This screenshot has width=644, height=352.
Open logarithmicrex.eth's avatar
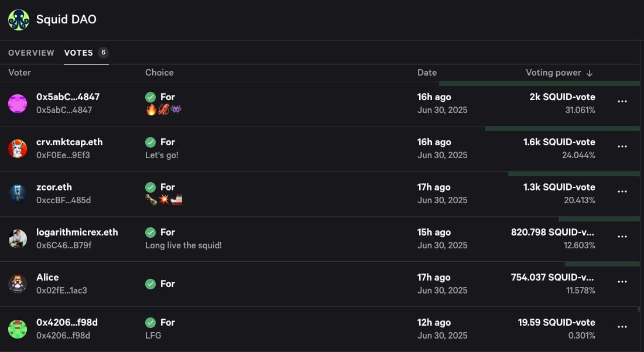(18, 239)
